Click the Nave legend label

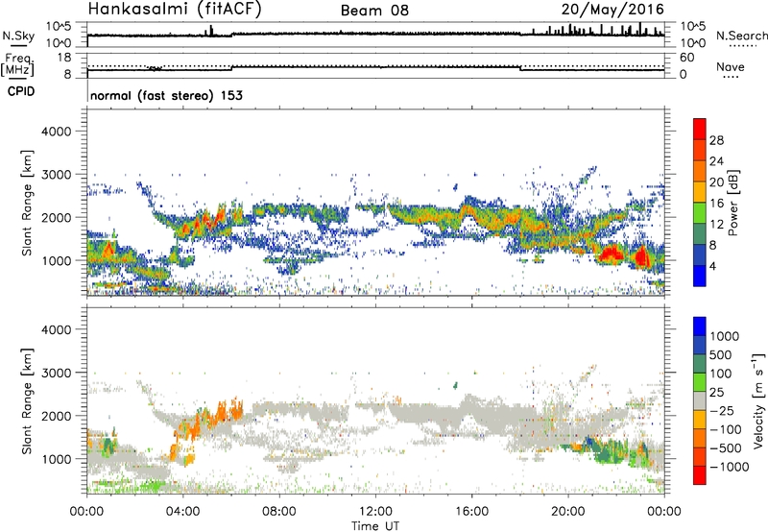[x=731, y=66]
